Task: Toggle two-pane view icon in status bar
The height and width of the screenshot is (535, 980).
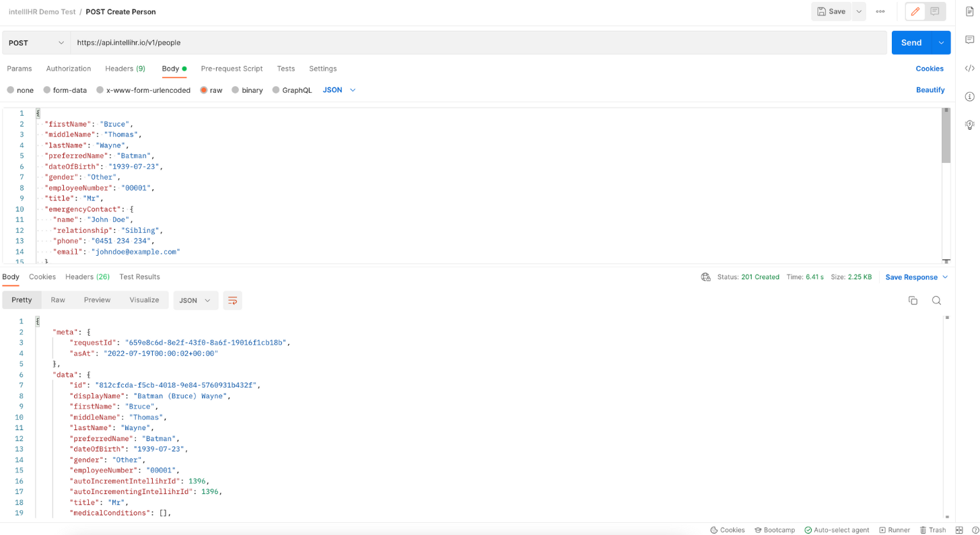Action: [959, 530]
